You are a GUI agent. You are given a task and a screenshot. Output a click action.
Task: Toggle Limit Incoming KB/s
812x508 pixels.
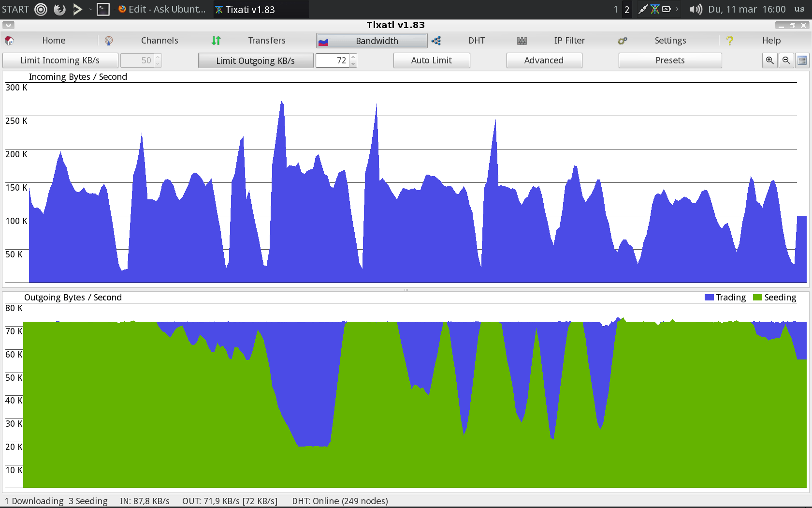[x=60, y=60]
